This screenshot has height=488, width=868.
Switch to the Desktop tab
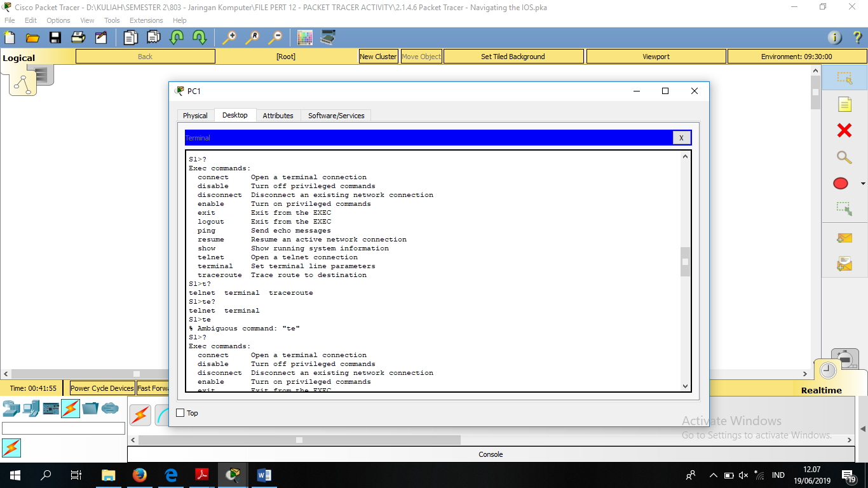point(235,115)
